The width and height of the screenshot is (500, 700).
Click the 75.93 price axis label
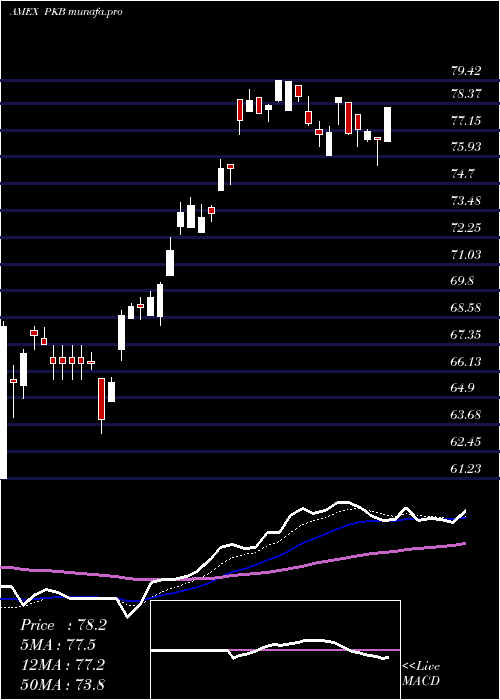[466, 146]
